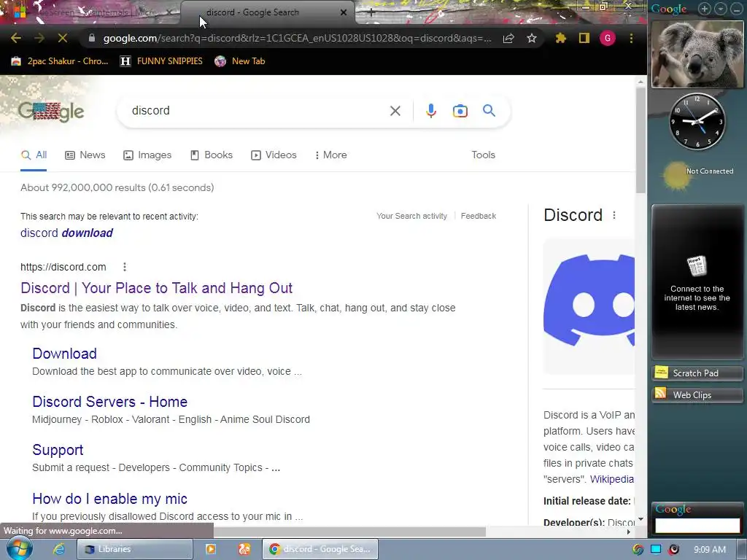Open the Support sitelink
The width and height of the screenshot is (747, 560).
(x=58, y=449)
